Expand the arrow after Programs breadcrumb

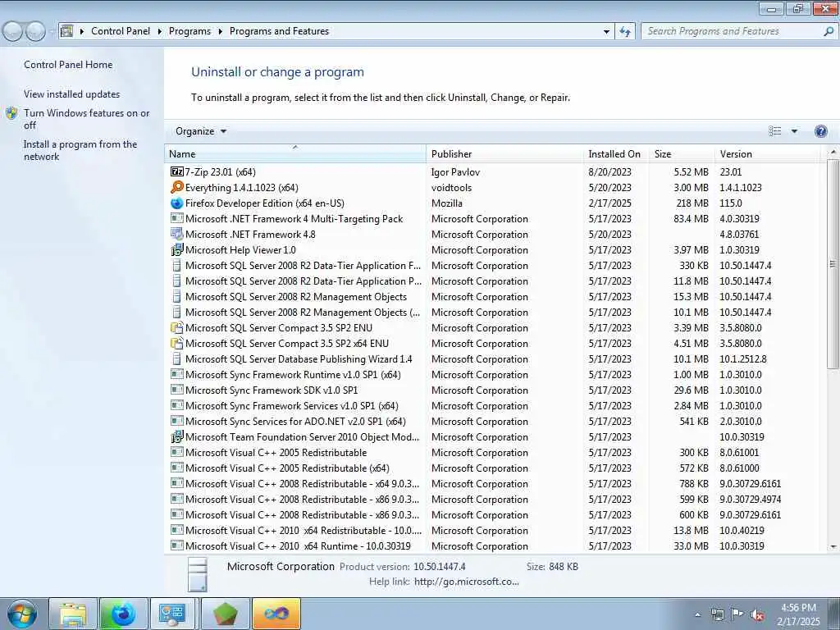pyautogui.click(x=220, y=32)
